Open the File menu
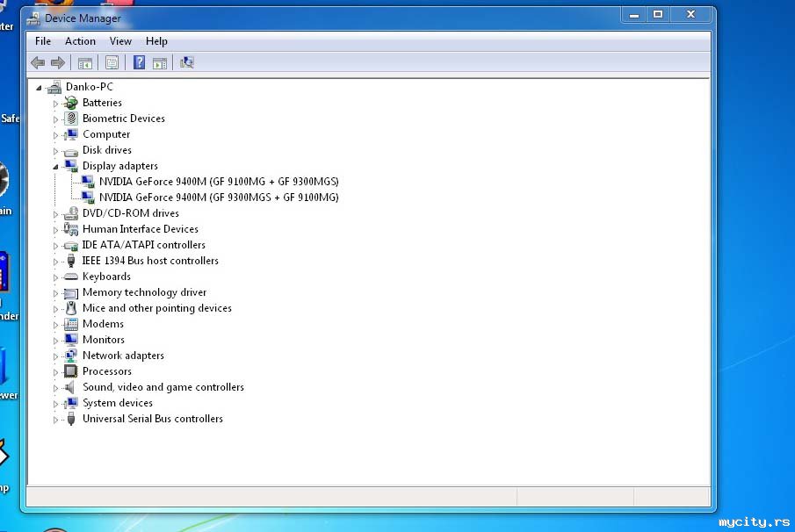Image resolution: width=795 pixels, height=532 pixels. pyautogui.click(x=42, y=41)
